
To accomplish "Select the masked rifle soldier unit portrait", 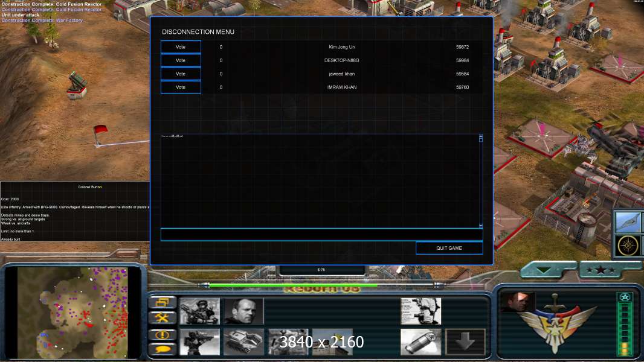I will point(199,311).
